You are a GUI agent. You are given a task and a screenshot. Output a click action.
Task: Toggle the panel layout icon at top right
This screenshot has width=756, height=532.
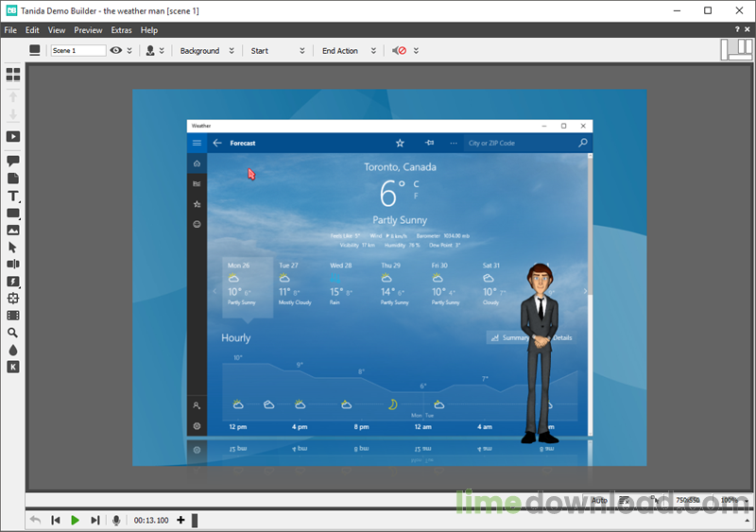736,49
